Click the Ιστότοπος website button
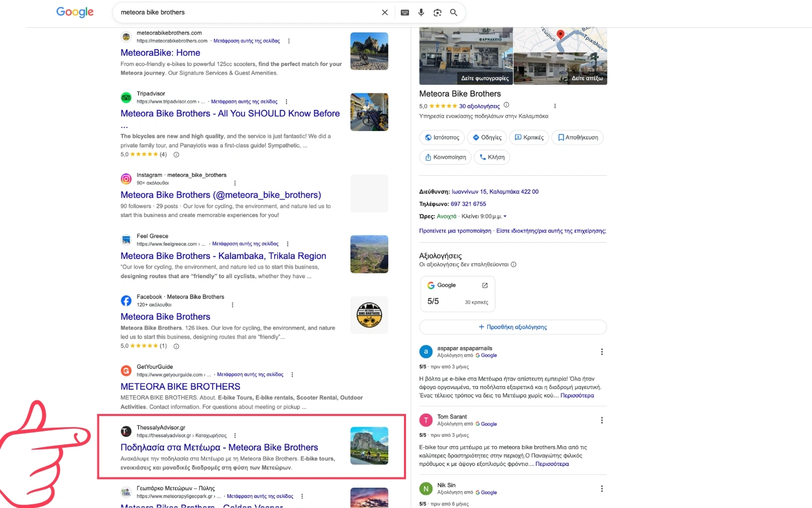Image resolution: width=812 pixels, height=508 pixels. [442, 138]
